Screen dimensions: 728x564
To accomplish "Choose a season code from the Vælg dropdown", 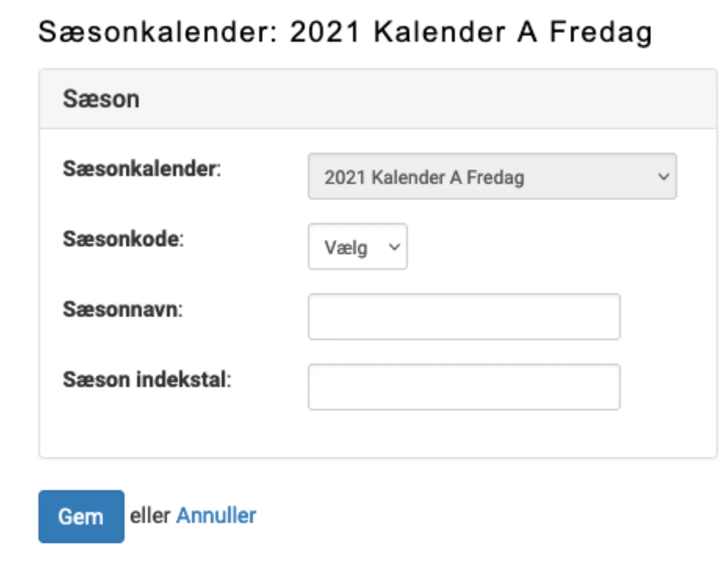I will coord(357,247).
